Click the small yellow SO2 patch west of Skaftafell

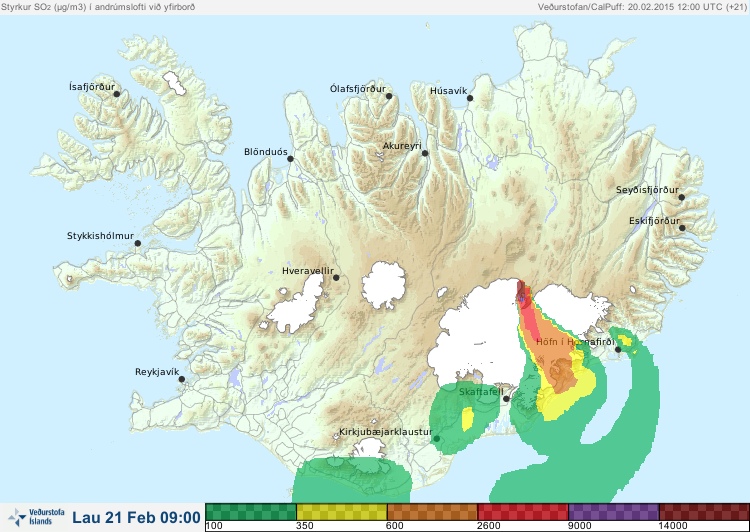[x=467, y=419]
